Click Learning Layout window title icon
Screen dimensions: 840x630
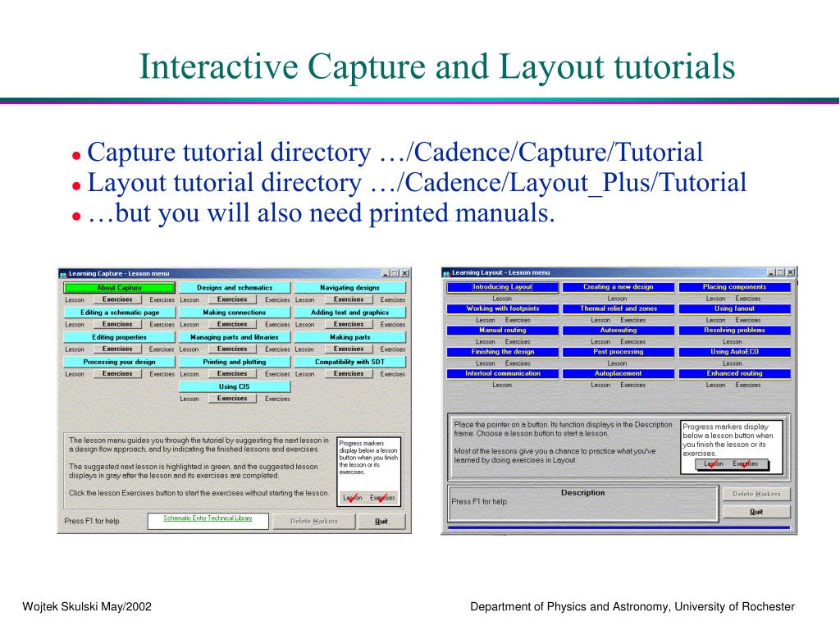point(447,272)
